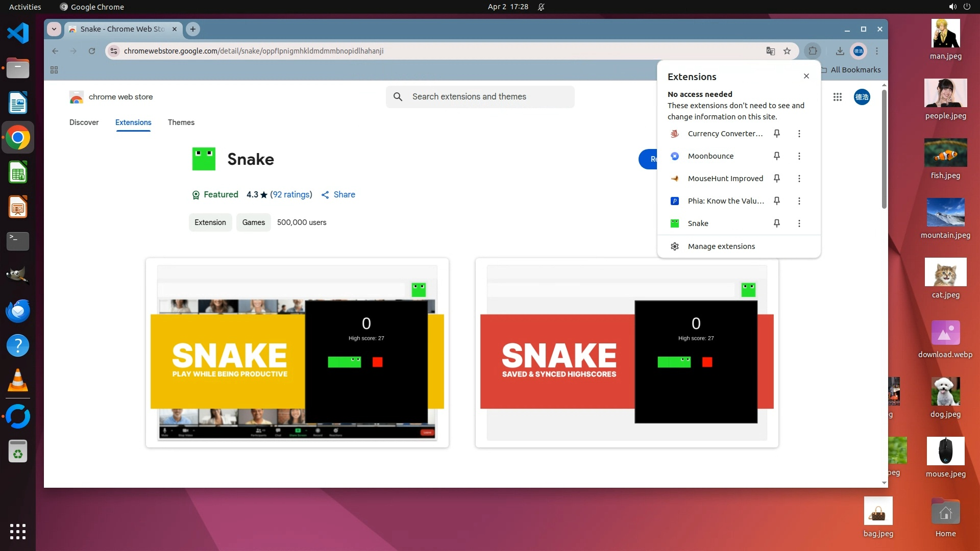The image size is (980, 551).
Task: Go to the Discover tab
Action: (x=84, y=122)
